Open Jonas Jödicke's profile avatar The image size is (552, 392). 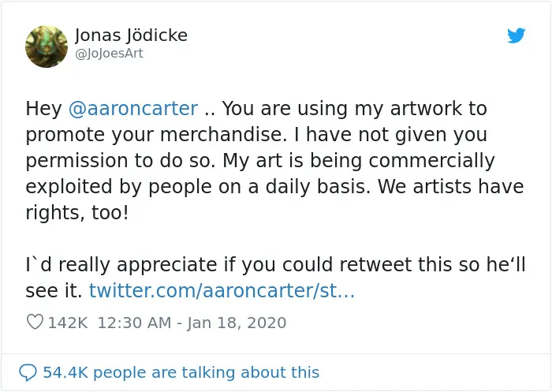47,47
